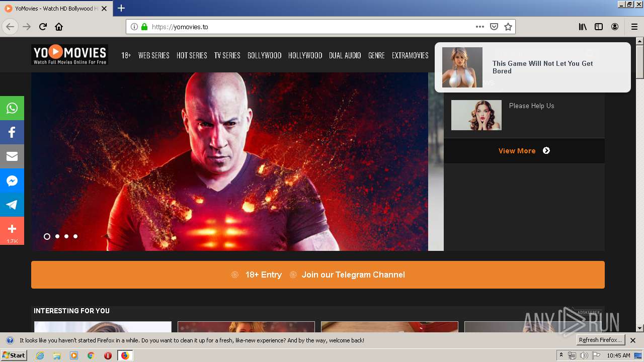Click the YoMovies logo
The width and height of the screenshot is (644, 362).
[69, 55]
